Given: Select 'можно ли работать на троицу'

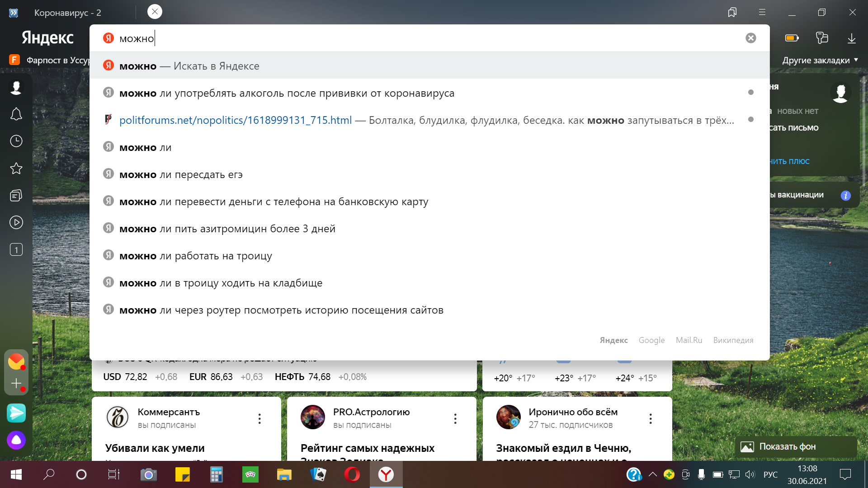Looking at the screenshot, I should 429,255.
